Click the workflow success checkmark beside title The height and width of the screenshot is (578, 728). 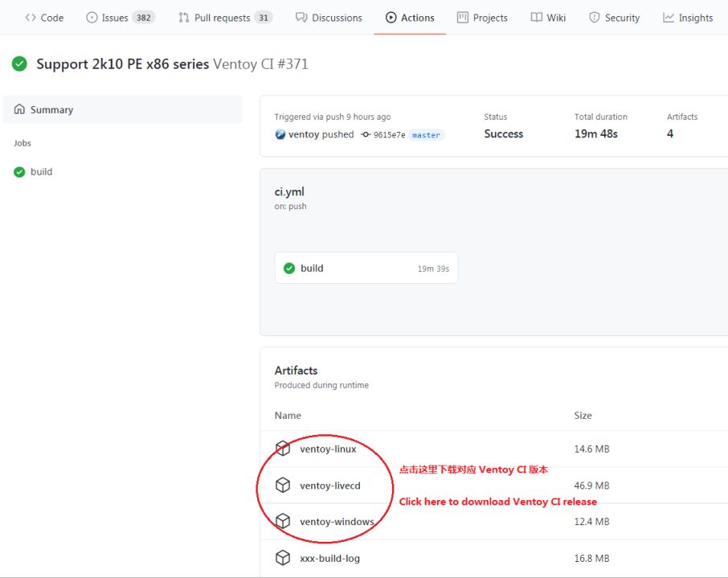19,64
